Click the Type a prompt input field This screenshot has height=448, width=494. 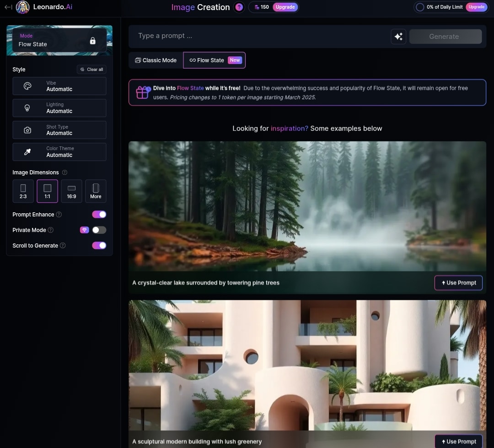click(258, 36)
